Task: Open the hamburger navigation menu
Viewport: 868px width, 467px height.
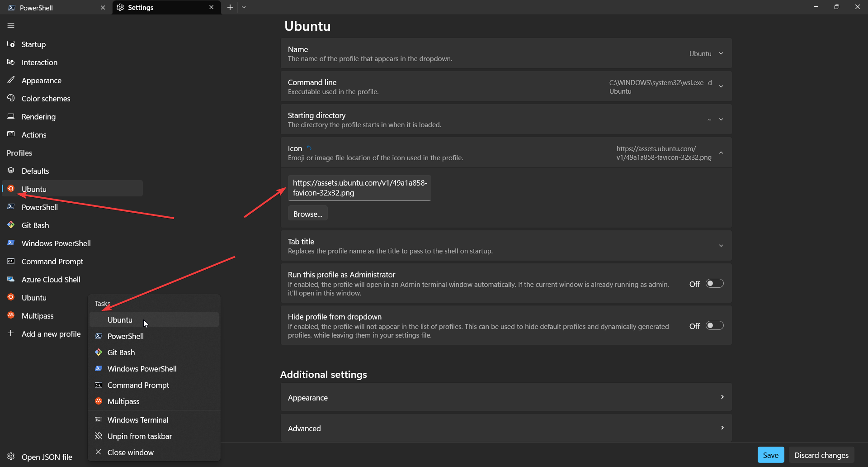Action: (10, 25)
